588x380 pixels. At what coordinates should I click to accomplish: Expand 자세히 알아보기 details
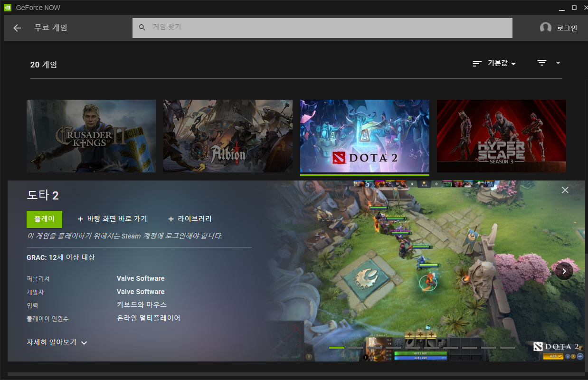(57, 342)
